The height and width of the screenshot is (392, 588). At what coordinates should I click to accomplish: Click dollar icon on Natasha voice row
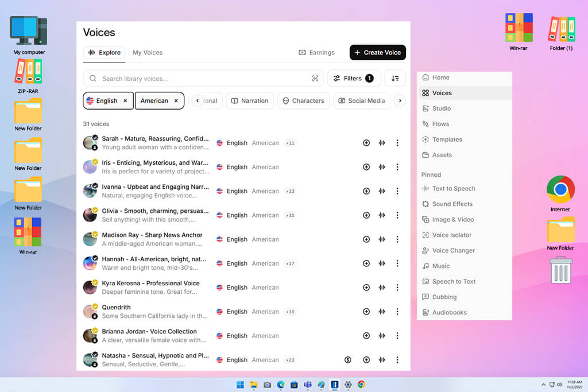[x=347, y=360]
